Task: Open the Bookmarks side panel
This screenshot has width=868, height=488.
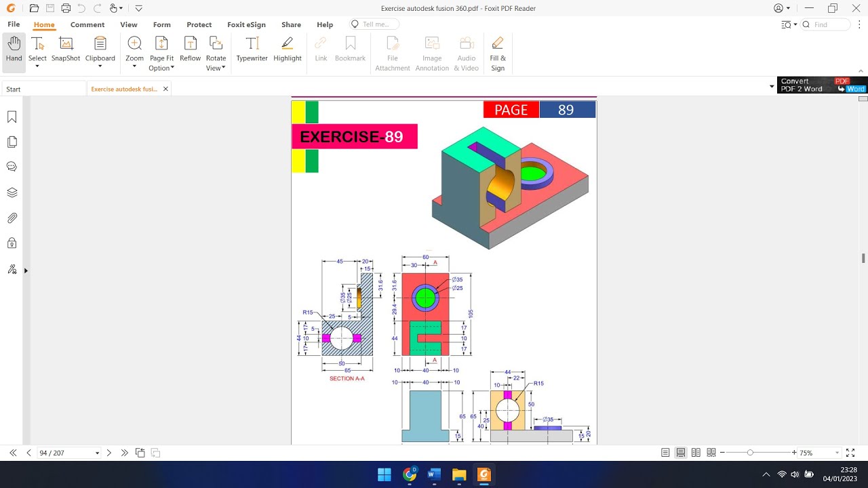Action: (x=12, y=117)
